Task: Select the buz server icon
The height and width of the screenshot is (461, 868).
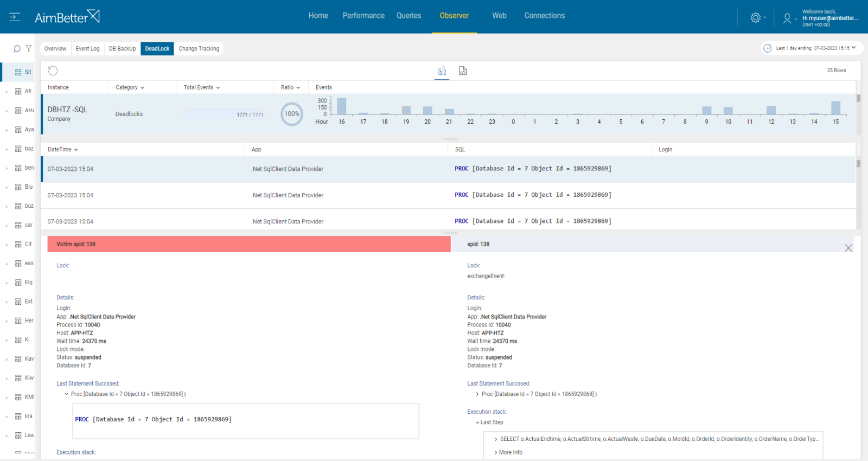Action: pyautogui.click(x=18, y=206)
